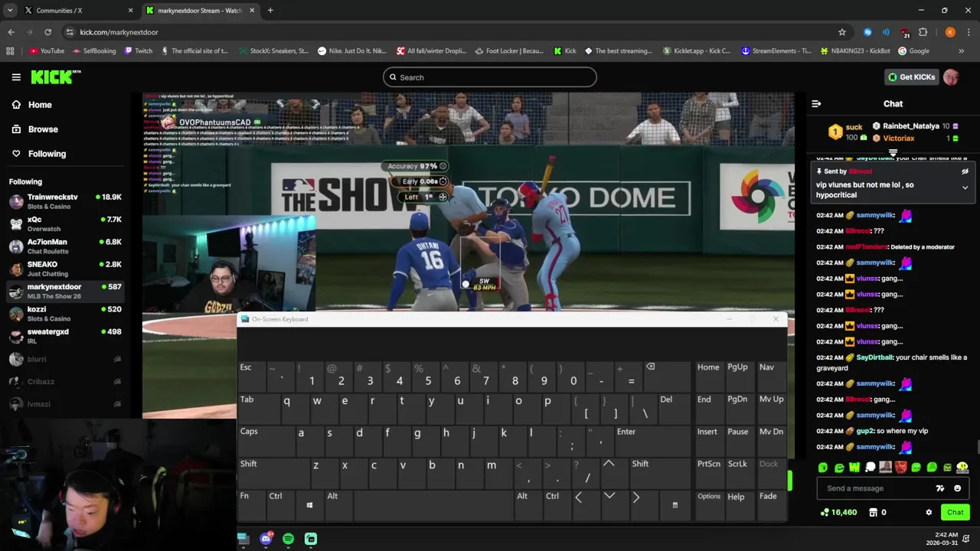
Task: Expand the gift leaderboard handle
Action: coord(893,153)
